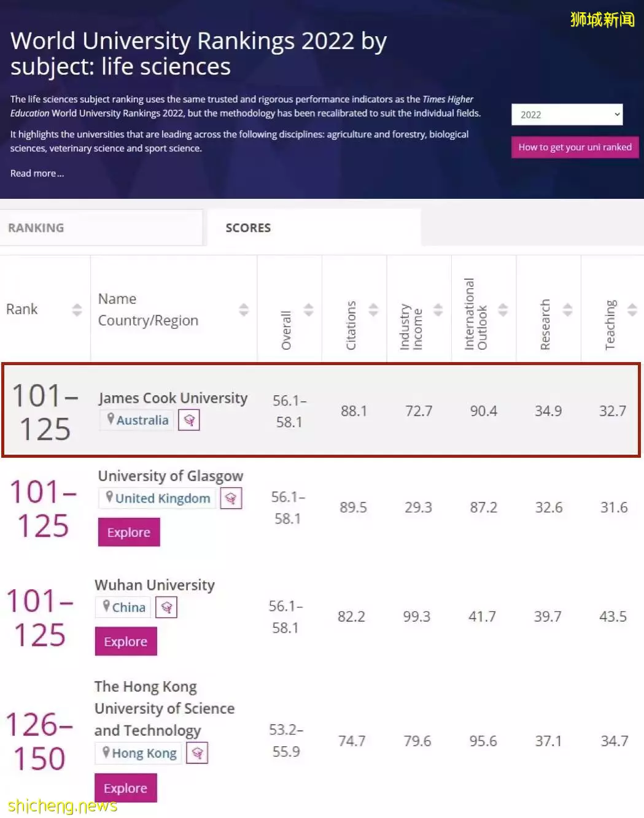Image resolution: width=644 pixels, height=818 pixels.
Task: Click graduation cap icon for University of Glasgow
Action: tap(231, 498)
